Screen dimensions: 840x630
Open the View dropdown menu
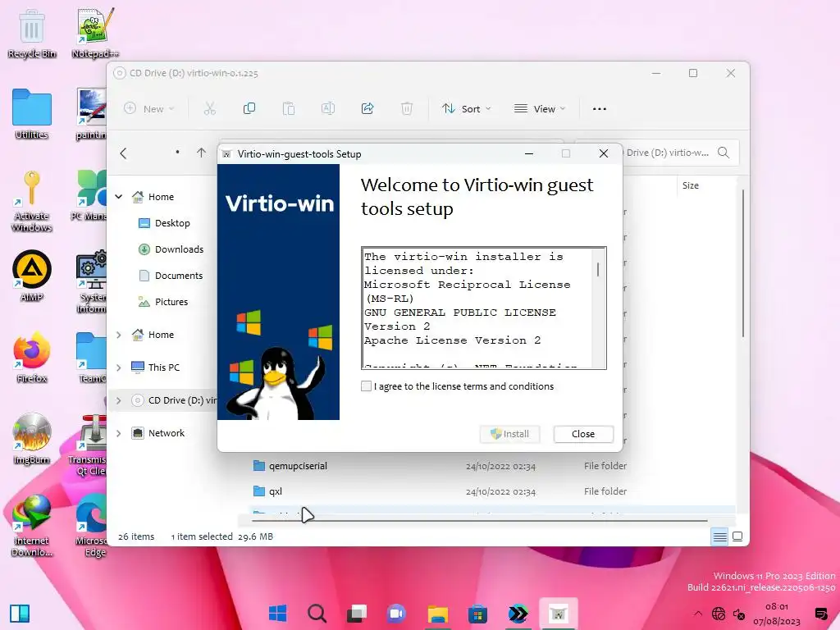coord(540,109)
